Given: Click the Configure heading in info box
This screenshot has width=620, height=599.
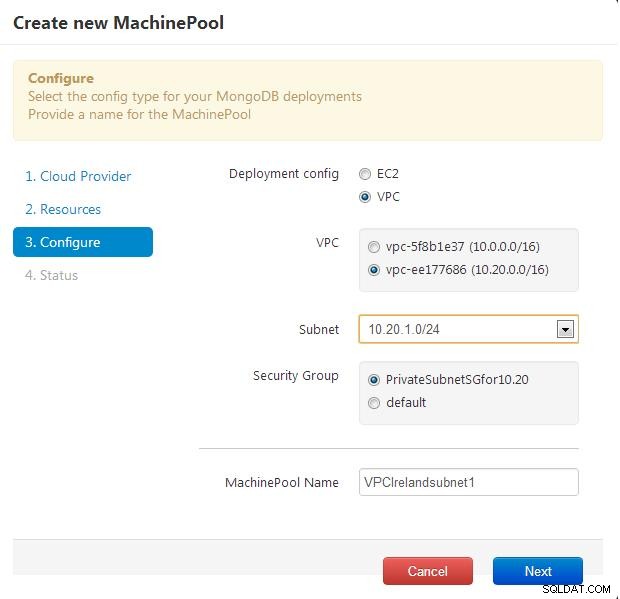Looking at the screenshot, I should pyautogui.click(x=61, y=78).
